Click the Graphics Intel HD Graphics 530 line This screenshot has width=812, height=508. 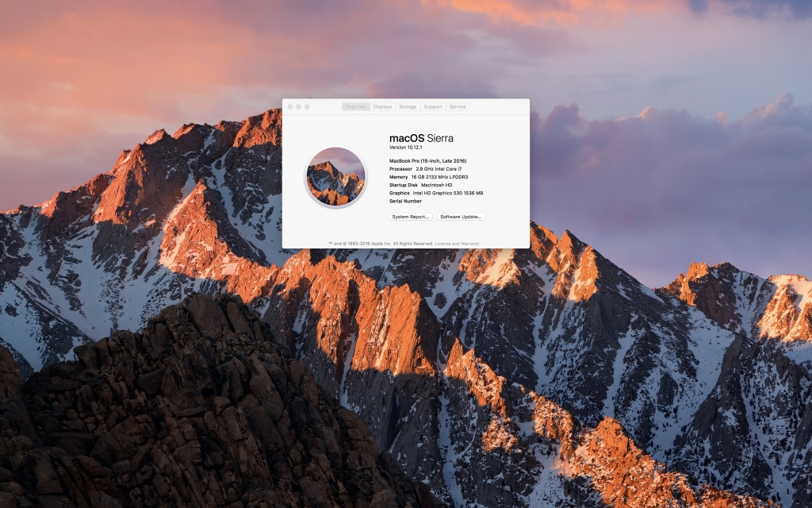tap(436, 194)
